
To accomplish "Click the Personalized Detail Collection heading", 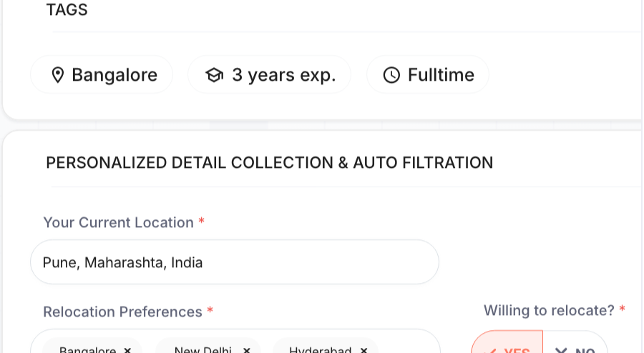I will (x=270, y=163).
